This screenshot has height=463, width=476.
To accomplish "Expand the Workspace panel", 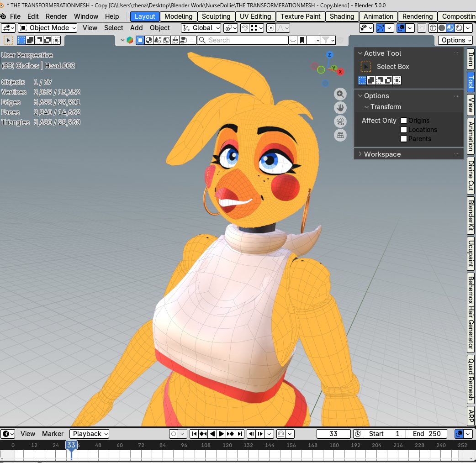I will 360,154.
